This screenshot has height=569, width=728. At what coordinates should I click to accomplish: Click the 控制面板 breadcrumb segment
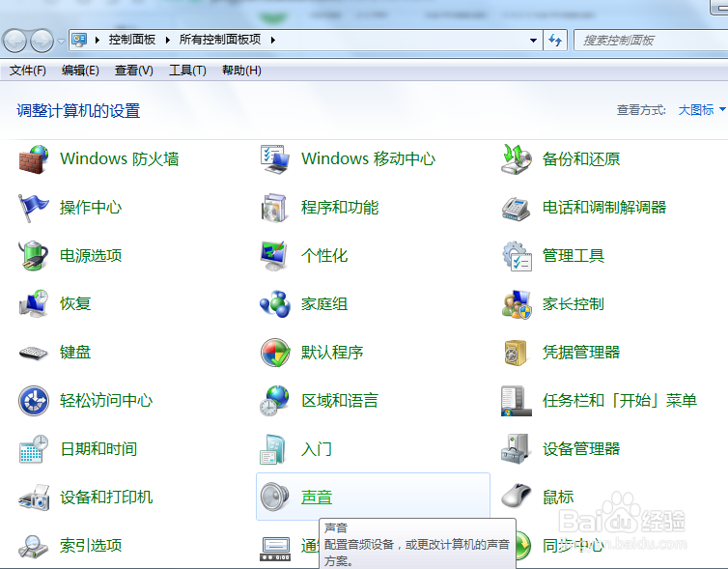[132, 40]
